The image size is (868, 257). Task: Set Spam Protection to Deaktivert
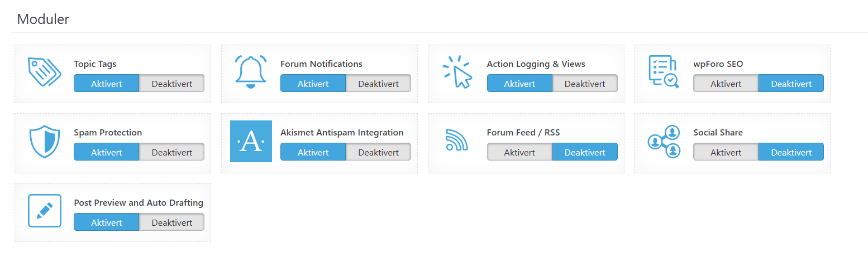coord(171,152)
